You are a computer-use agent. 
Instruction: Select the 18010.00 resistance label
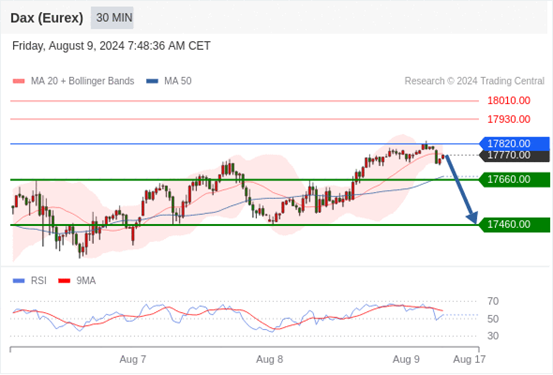509,101
